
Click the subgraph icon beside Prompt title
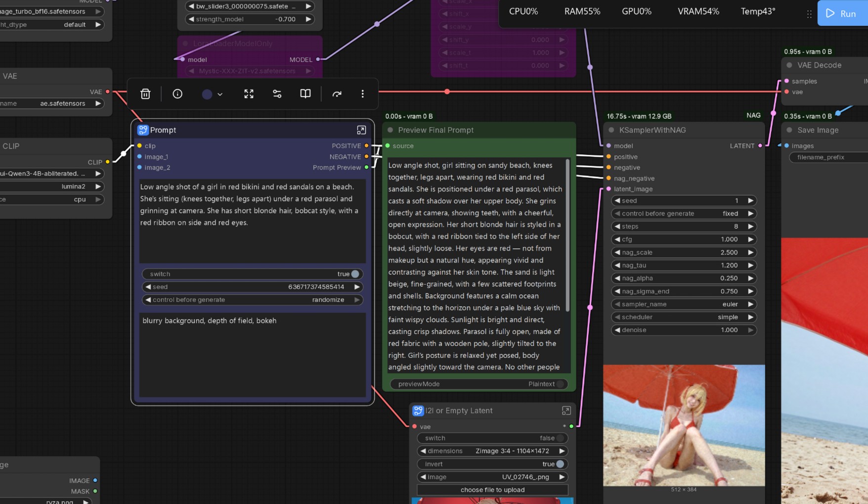pyautogui.click(x=143, y=130)
